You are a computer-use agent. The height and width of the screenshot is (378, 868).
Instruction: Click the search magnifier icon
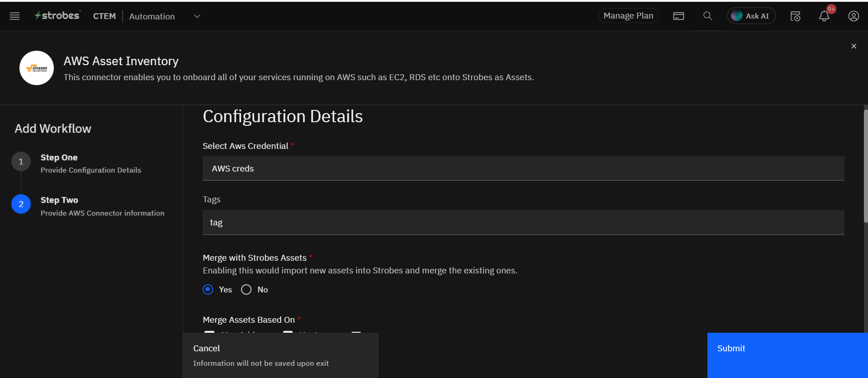pos(707,16)
